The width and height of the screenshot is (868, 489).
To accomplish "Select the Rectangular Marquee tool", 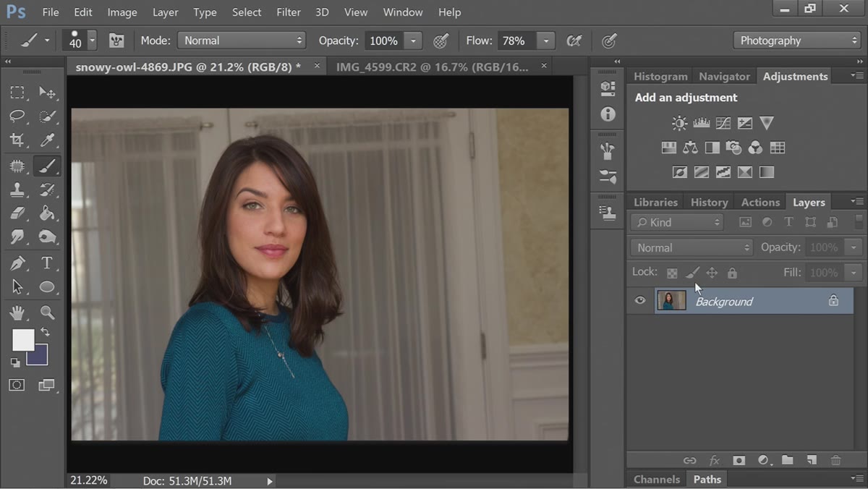I will pos(17,93).
